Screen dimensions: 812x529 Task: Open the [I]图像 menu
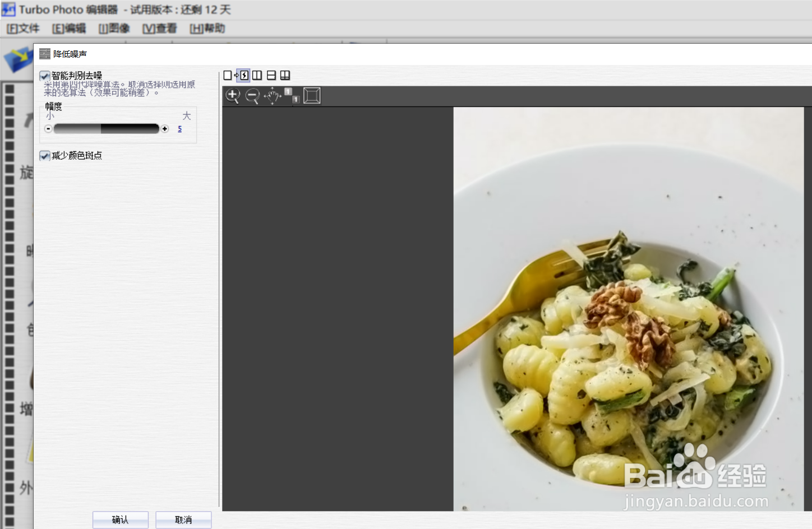(x=114, y=29)
